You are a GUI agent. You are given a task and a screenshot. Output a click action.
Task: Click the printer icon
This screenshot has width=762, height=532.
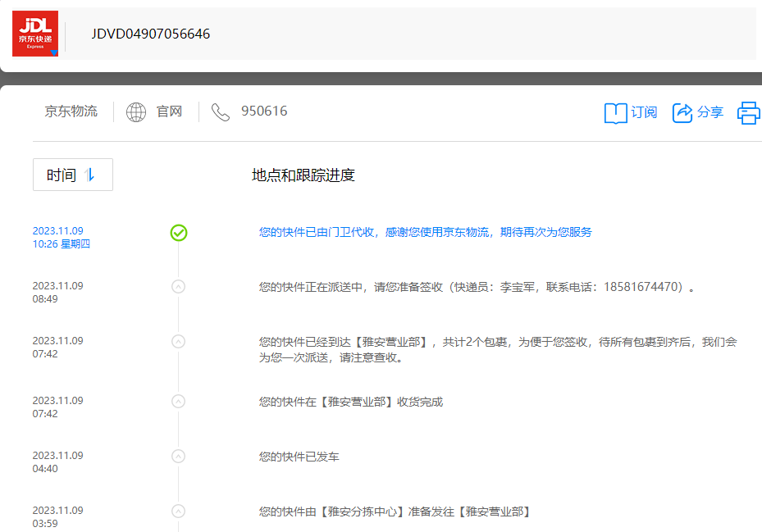click(749, 113)
